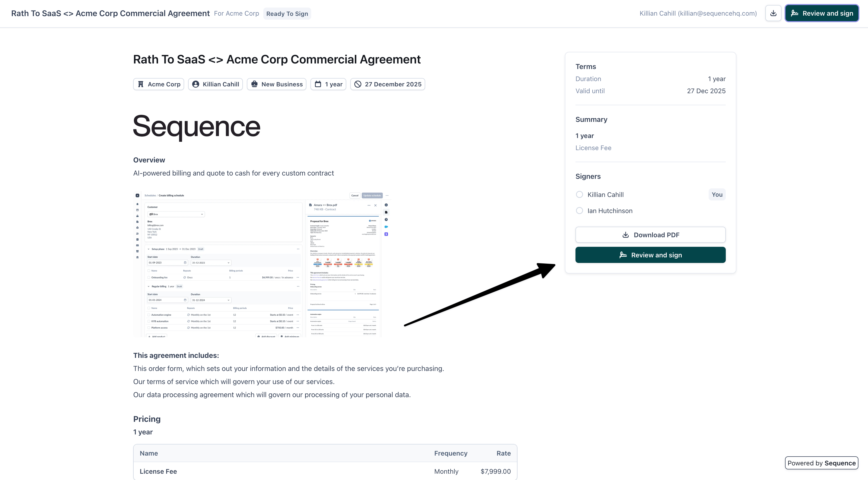Click the building icon beside Acme Corp
The height and width of the screenshot is (480, 868).
[141, 84]
